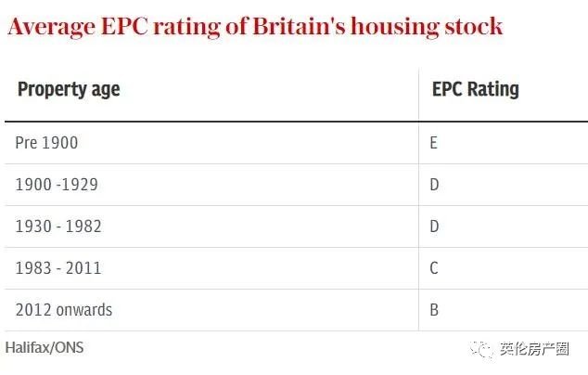Select the D rating in 1900 -1929 row
Viewport: 588px width, 375px height.
(434, 185)
